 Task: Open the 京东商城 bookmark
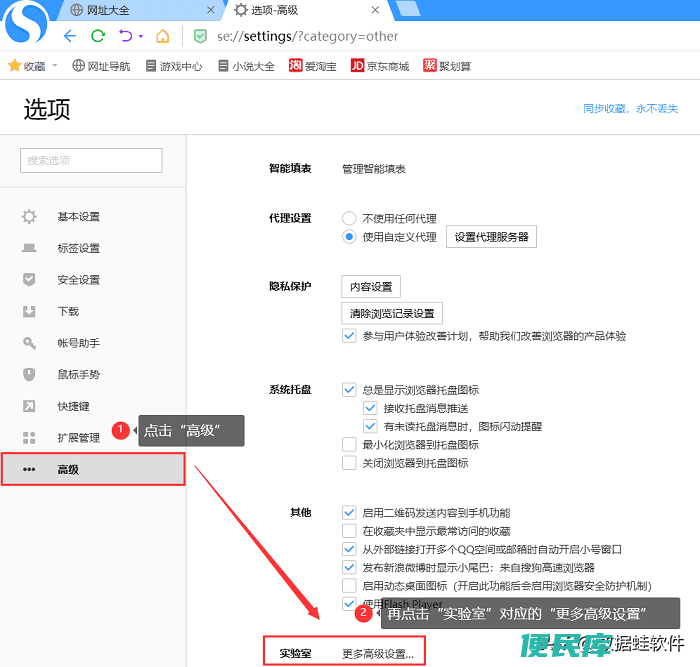(380, 66)
